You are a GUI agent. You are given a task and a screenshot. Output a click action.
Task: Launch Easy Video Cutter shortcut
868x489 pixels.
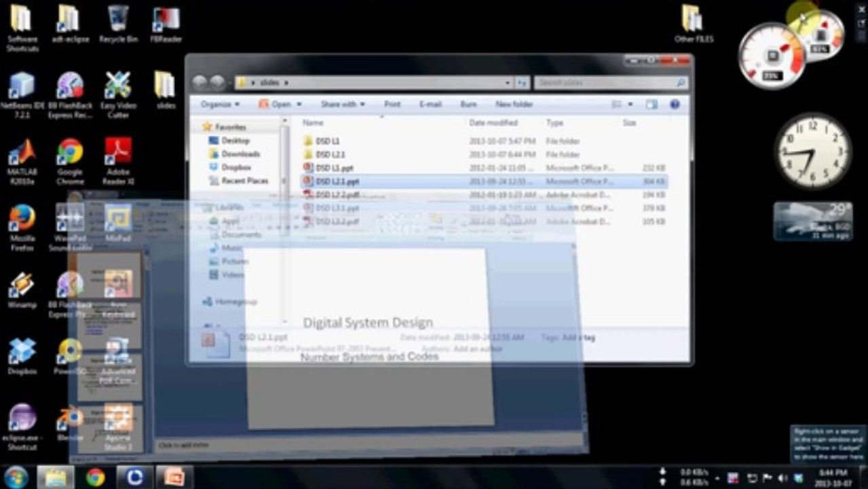click(x=118, y=94)
